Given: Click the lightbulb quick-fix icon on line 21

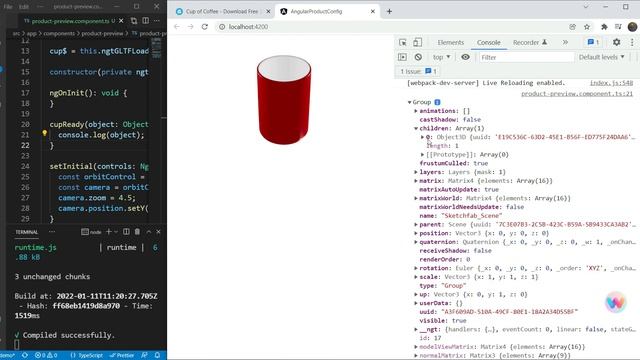Looking at the screenshot, I should tap(44, 133).
